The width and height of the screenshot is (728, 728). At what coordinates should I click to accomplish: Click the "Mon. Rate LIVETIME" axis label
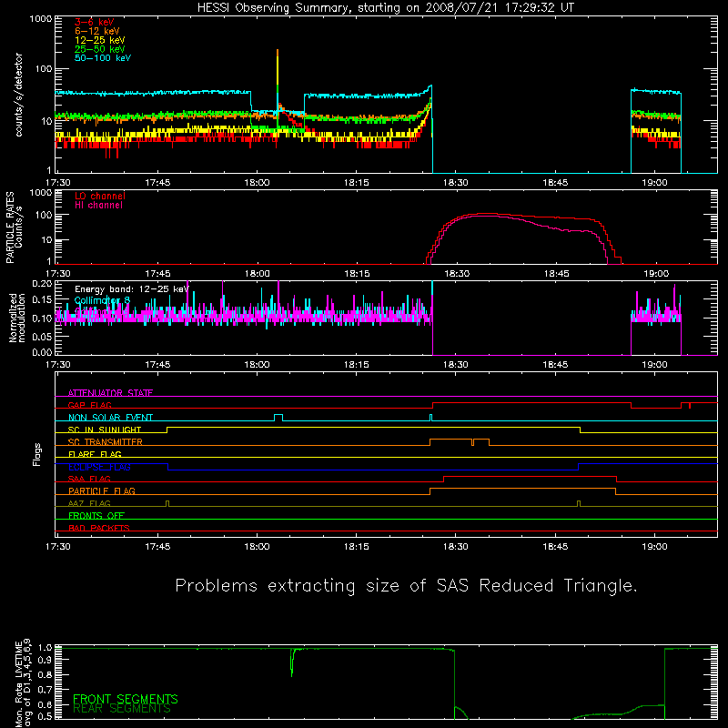point(19,683)
